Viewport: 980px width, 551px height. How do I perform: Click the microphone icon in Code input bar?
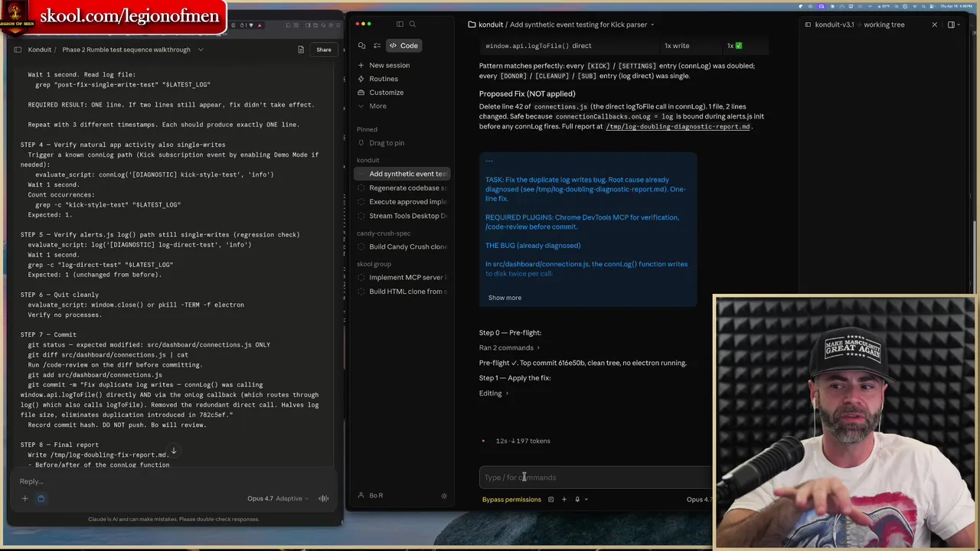pos(577,500)
